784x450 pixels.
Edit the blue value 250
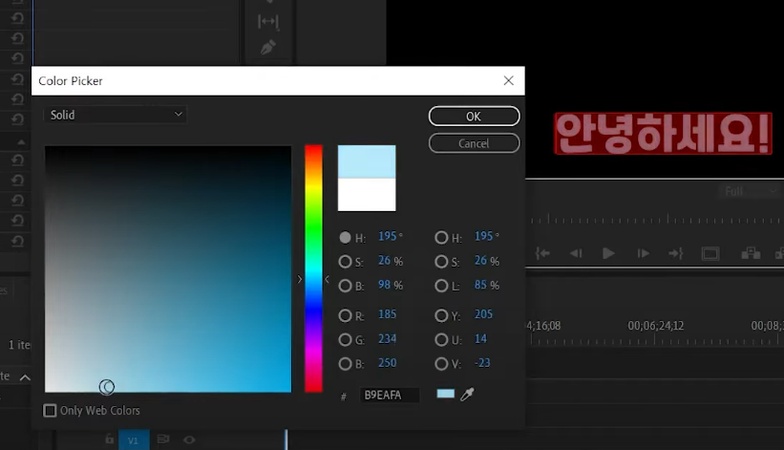(388, 362)
